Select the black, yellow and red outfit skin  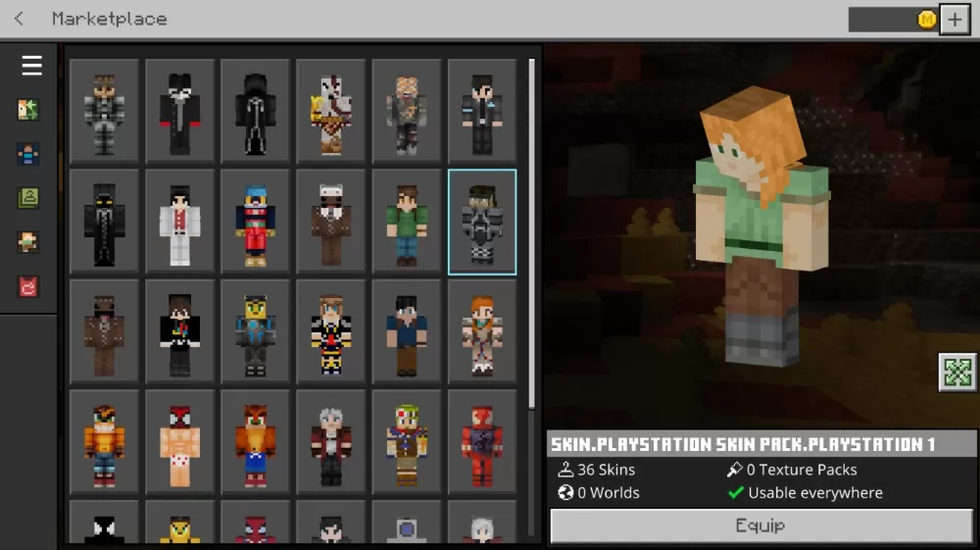pyautogui.click(x=330, y=332)
